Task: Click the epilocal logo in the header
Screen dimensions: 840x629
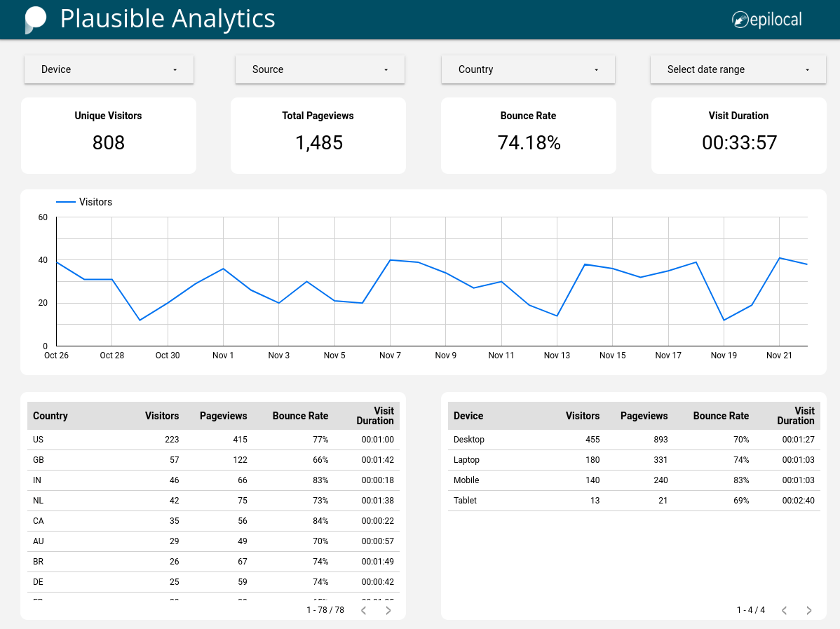Action: point(766,19)
